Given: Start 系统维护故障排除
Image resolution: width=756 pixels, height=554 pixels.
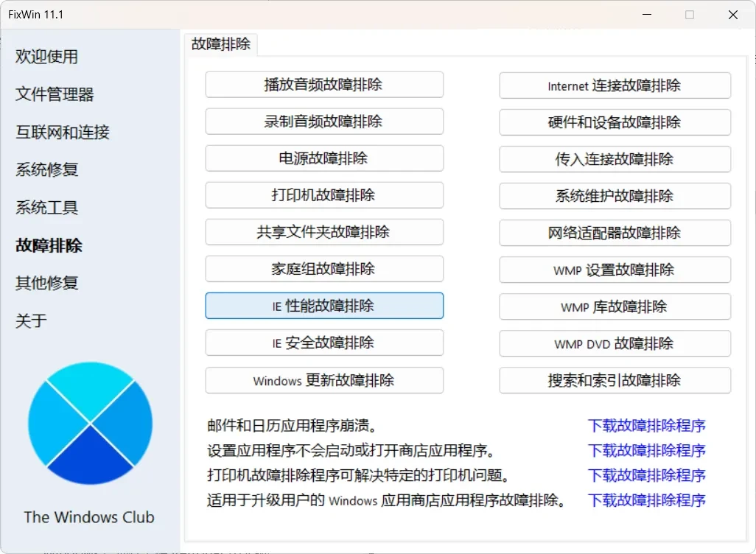Looking at the screenshot, I should (x=615, y=196).
